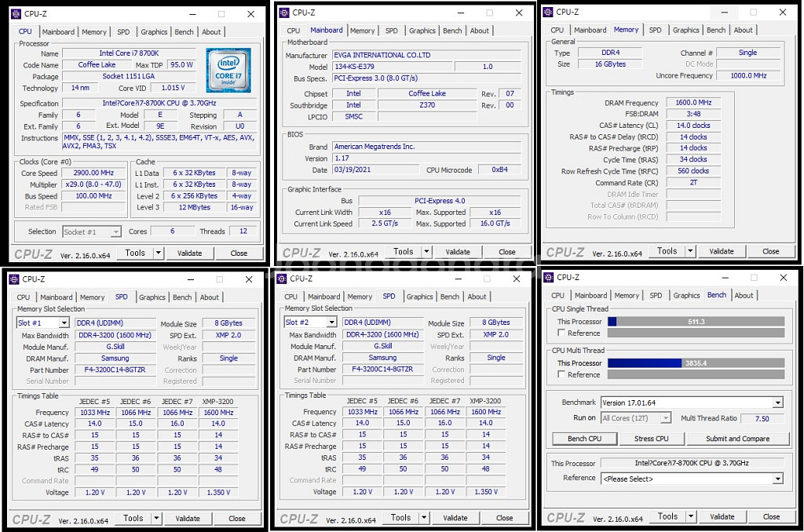Click the Submit and Compare button
Screen dimensions: 804x532
click(x=737, y=439)
